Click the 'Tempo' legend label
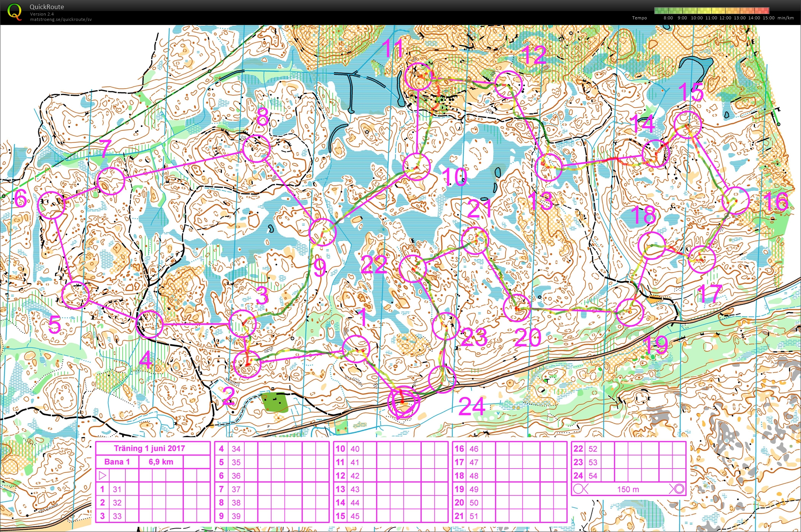This screenshot has height=532, width=801. 640,18
